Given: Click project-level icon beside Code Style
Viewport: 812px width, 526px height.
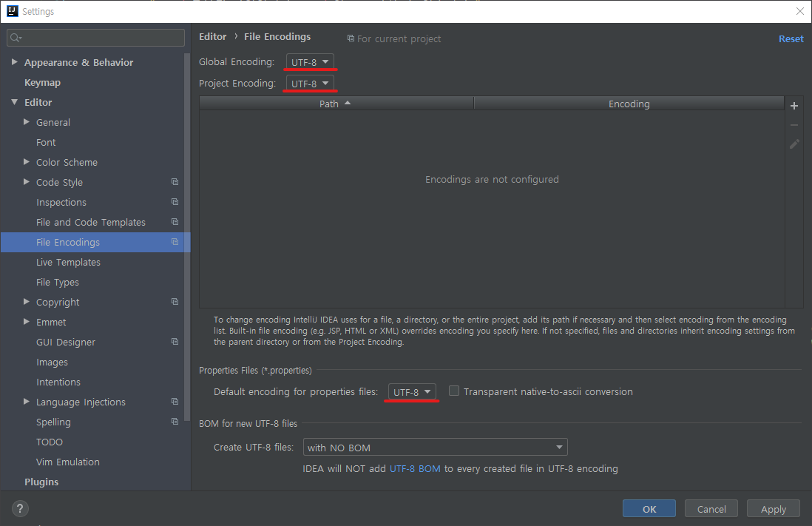Looking at the screenshot, I should pyautogui.click(x=175, y=182).
